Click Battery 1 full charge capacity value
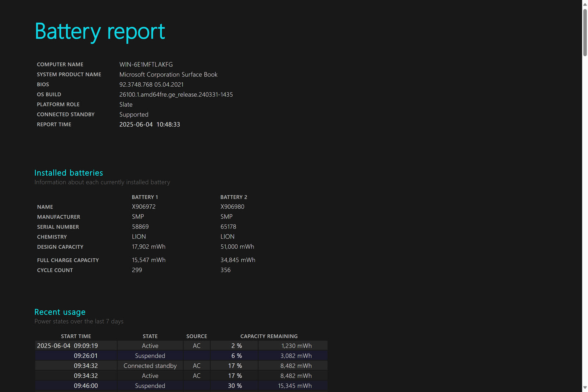 [x=148, y=260]
